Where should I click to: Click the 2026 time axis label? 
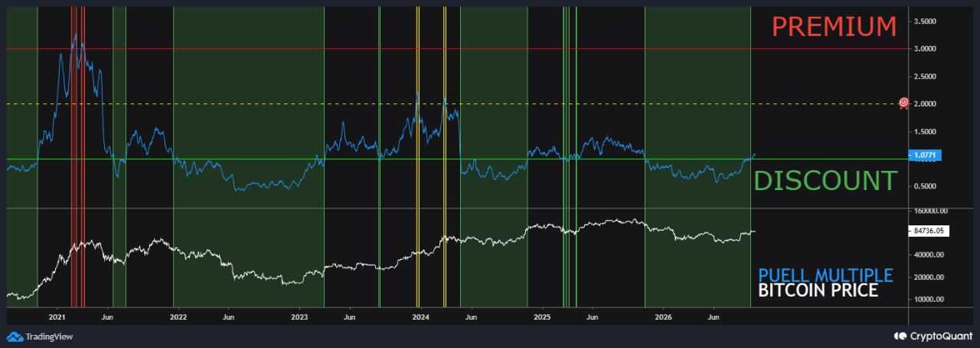click(663, 316)
